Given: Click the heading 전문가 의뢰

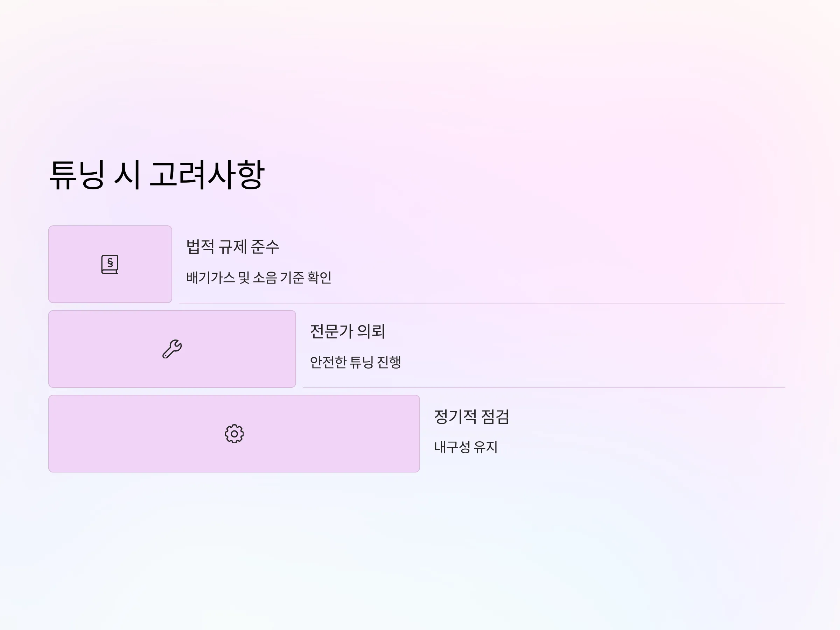Looking at the screenshot, I should coord(348,331).
